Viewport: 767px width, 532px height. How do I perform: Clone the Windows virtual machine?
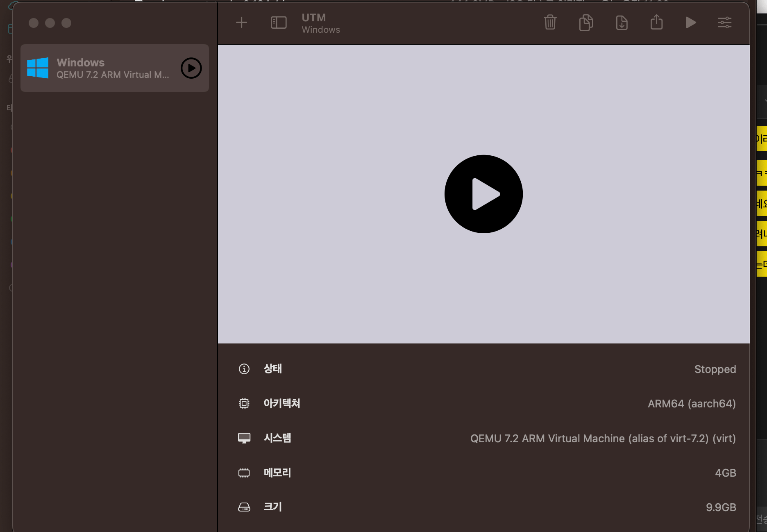point(586,23)
